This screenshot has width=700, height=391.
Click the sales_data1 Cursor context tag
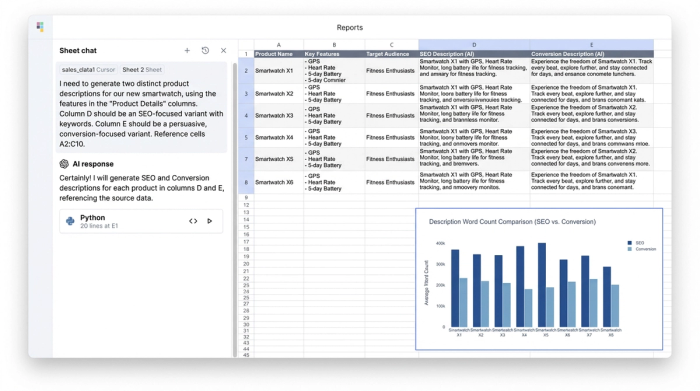[88, 70]
